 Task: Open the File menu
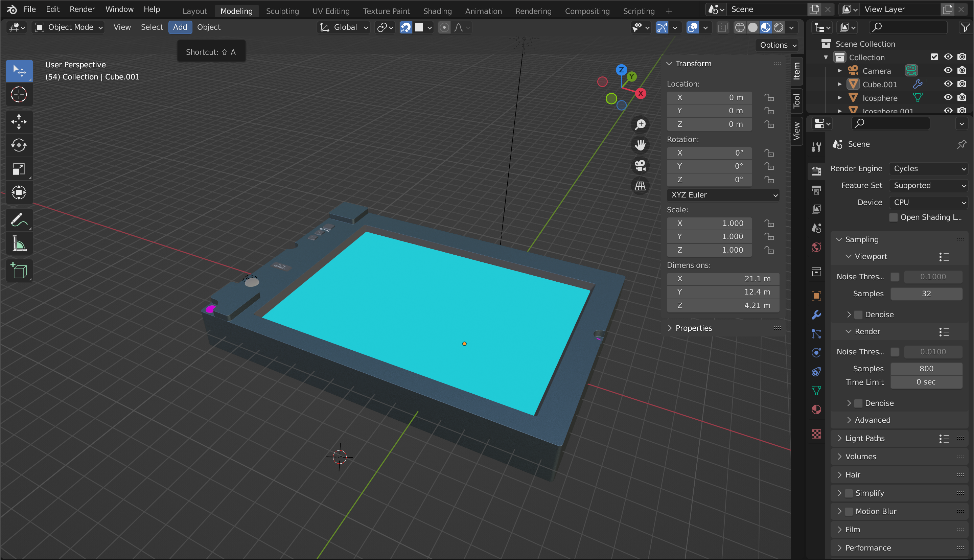pyautogui.click(x=30, y=9)
